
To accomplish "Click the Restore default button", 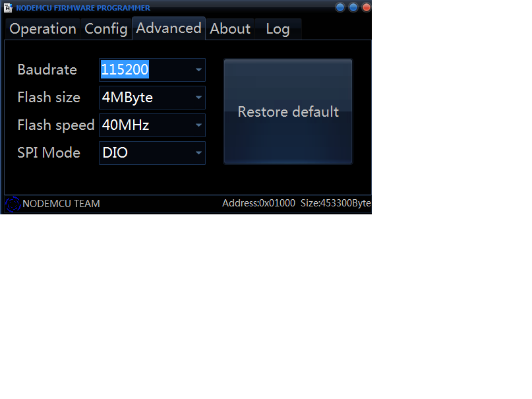I will pos(288,111).
